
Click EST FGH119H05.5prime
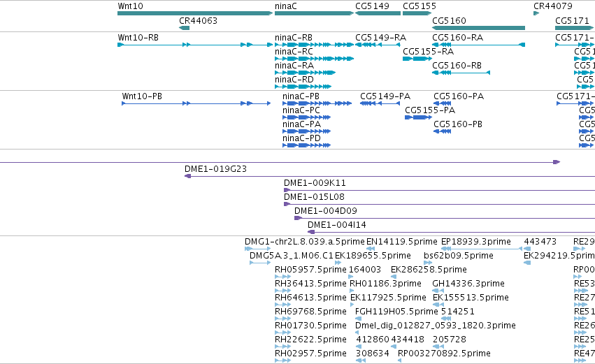click(358, 319)
